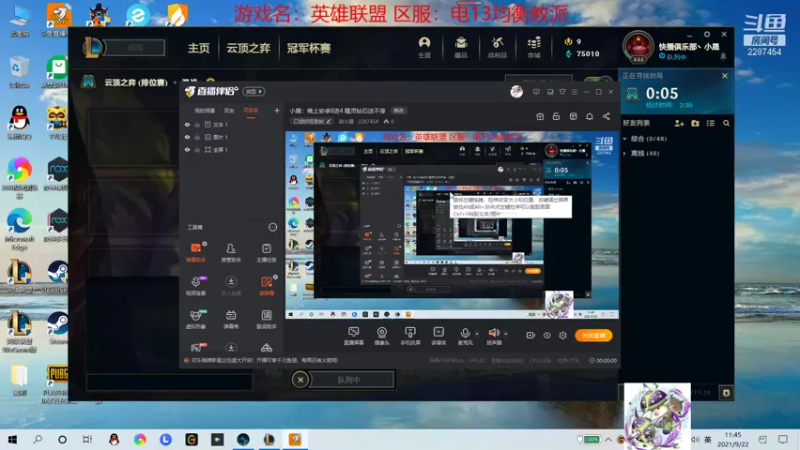Click the edit button beside stream title
The height and width of the screenshot is (450, 800).
tap(398, 111)
